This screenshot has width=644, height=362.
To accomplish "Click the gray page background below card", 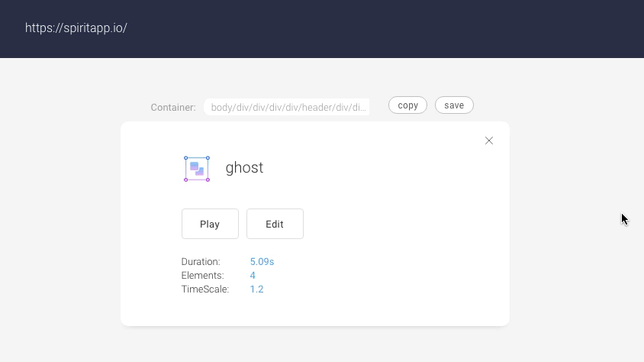I will [320, 345].
